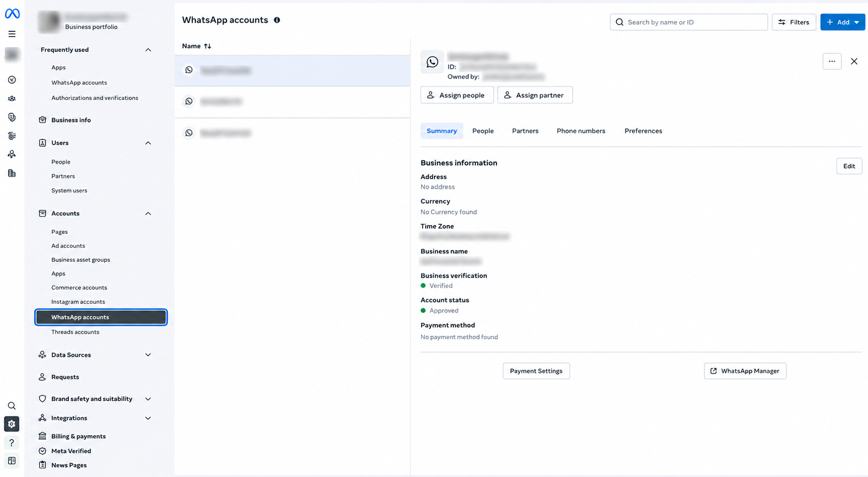Click the Filters button

pyautogui.click(x=794, y=22)
